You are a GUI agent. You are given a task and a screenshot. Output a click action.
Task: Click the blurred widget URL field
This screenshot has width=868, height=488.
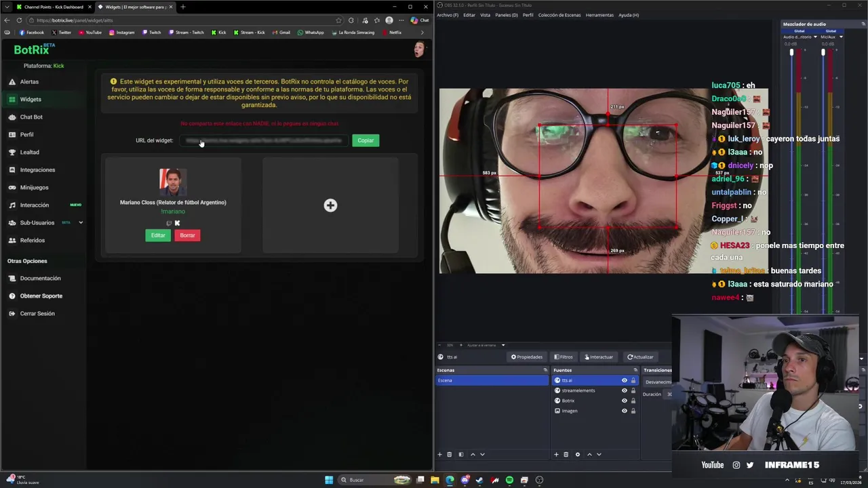point(263,140)
